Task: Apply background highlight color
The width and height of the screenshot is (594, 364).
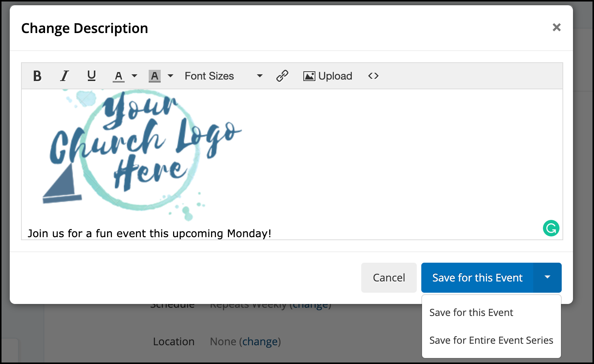Action: tap(155, 76)
